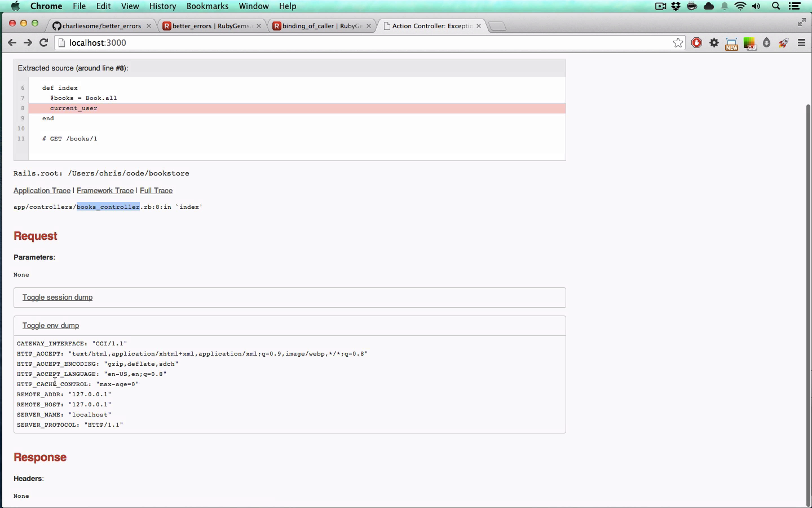The height and width of the screenshot is (508, 812).
Task: Reload the localhost page
Action: tap(43, 43)
